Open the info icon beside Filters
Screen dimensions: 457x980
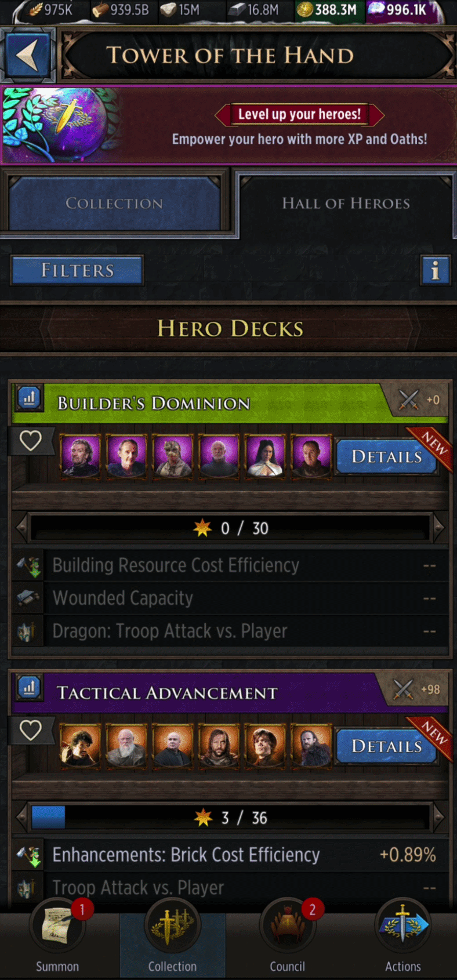(435, 270)
